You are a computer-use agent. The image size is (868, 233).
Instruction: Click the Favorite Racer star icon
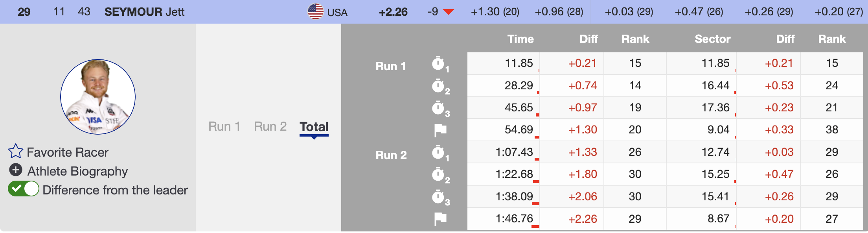point(16,151)
